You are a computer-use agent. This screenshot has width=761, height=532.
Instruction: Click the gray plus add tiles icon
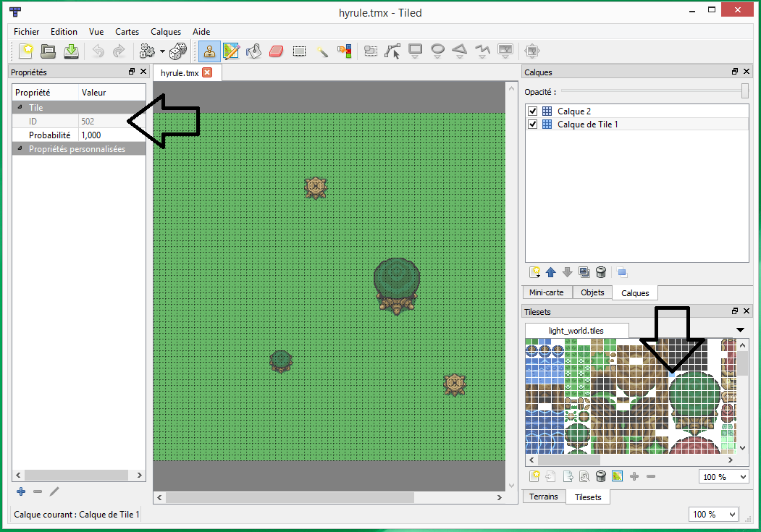634,476
